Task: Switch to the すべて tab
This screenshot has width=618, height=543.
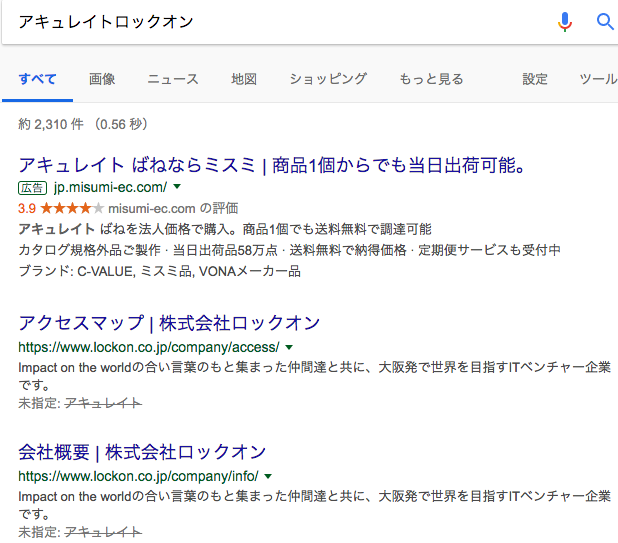Action: [37, 79]
